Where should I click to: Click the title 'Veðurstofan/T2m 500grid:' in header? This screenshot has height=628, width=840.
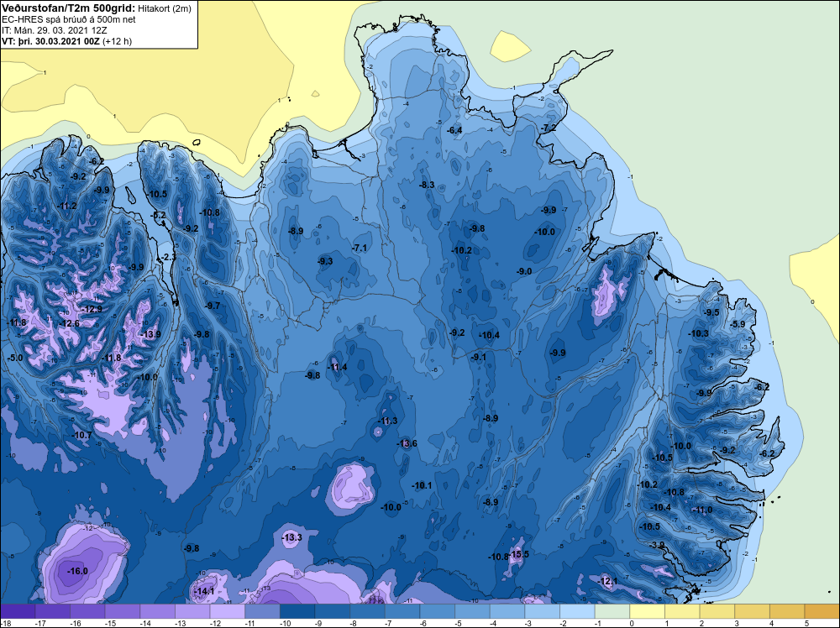67,8
